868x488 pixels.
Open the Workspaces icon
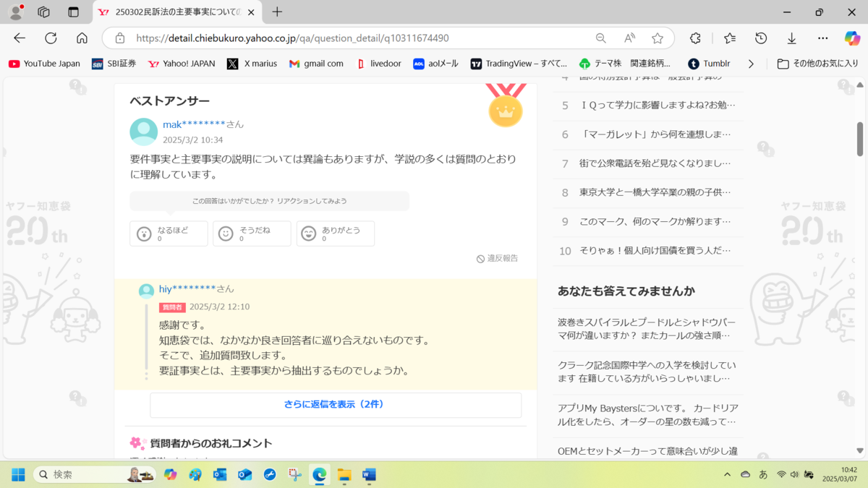click(x=44, y=12)
